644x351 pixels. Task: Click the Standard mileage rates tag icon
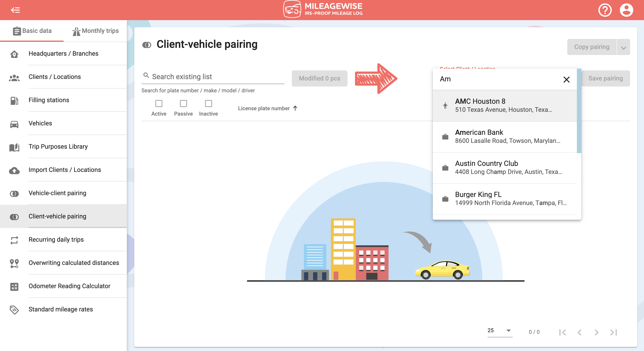pyautogui.click(x=14, y=310)
